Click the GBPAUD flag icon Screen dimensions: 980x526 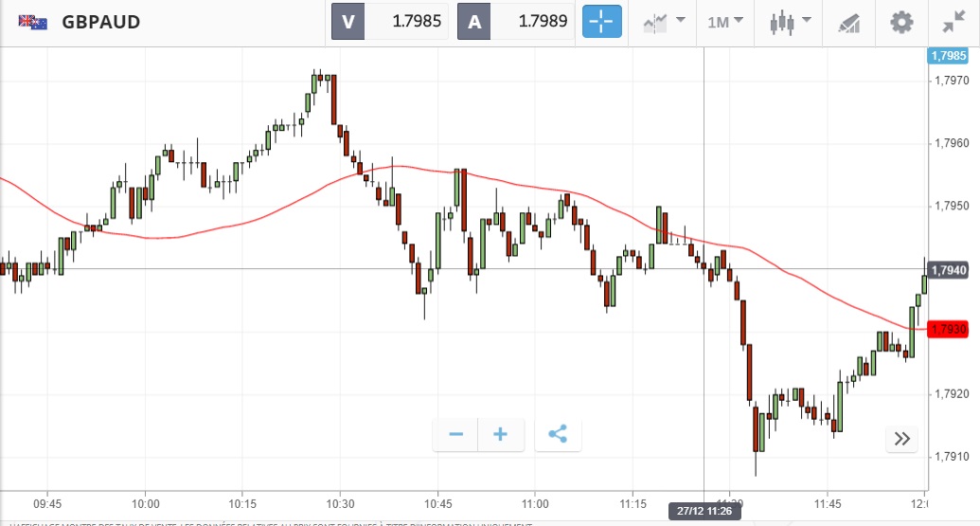tap(33, 22)
